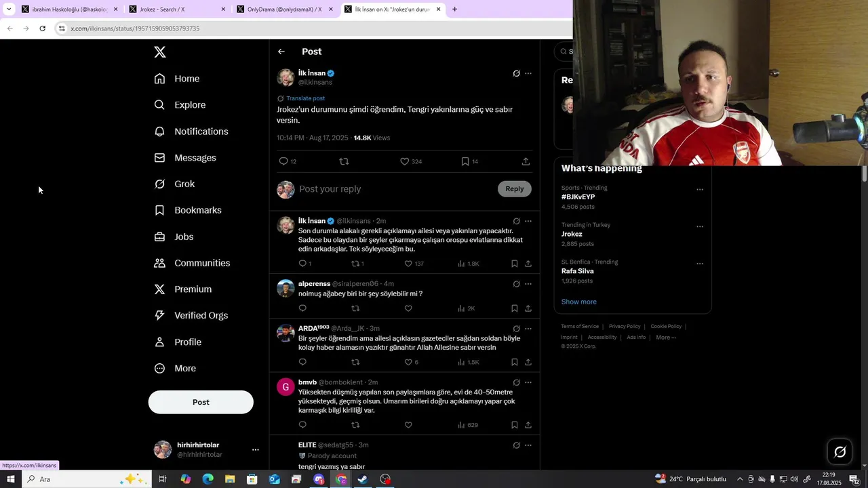Open account menu for hirhirhirtolar
868x488 pixels.
point(256,449)
